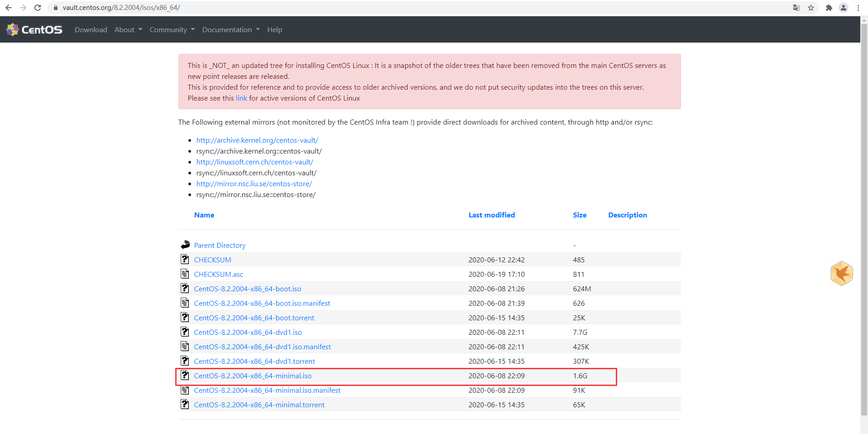This screenshot has height=434, width=868.
Task: Open the Download navbar item
Action: pos(91,29)
